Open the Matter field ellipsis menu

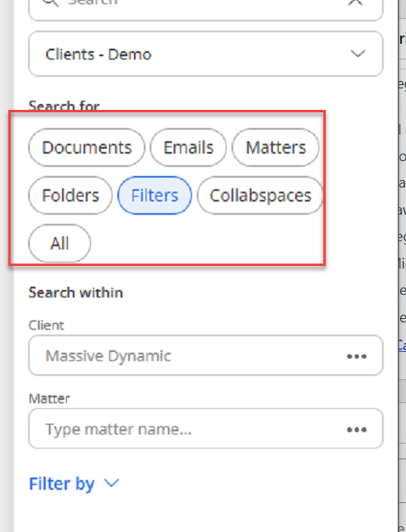[356, 430]
